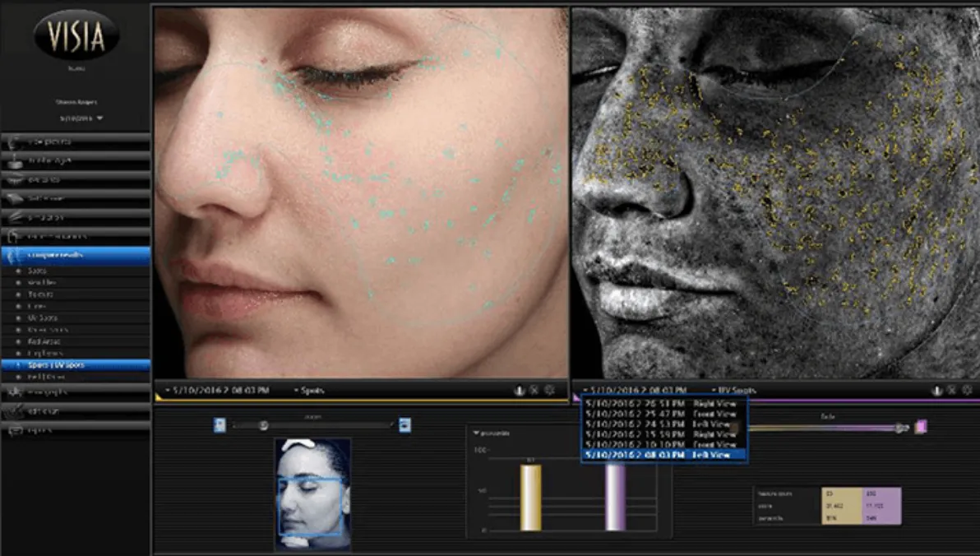Click the X icon under the left image
Screen dimensions: 980x556
pyautogui.click(x=534, y=390)
